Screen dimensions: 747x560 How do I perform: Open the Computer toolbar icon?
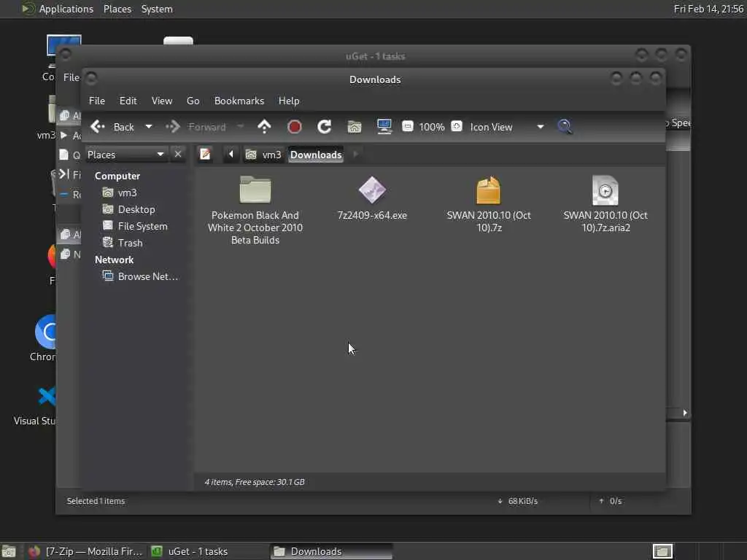(x=384, y=127)
